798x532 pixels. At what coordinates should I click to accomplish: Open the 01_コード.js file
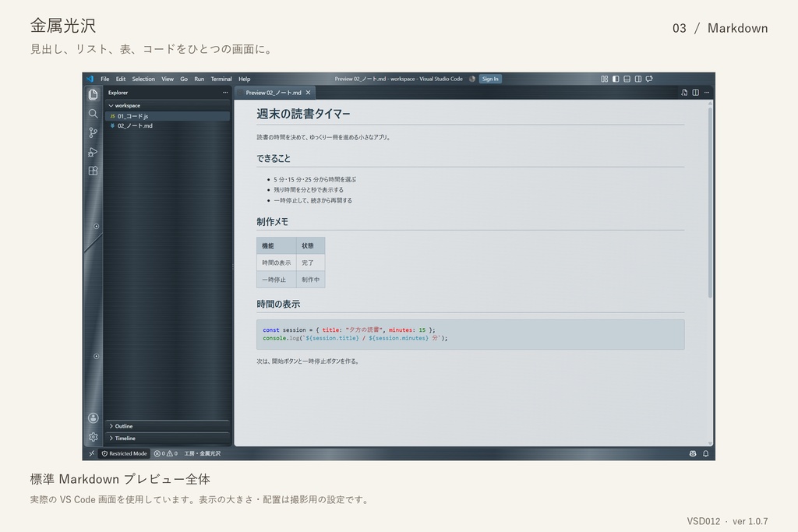pos(168,116)
